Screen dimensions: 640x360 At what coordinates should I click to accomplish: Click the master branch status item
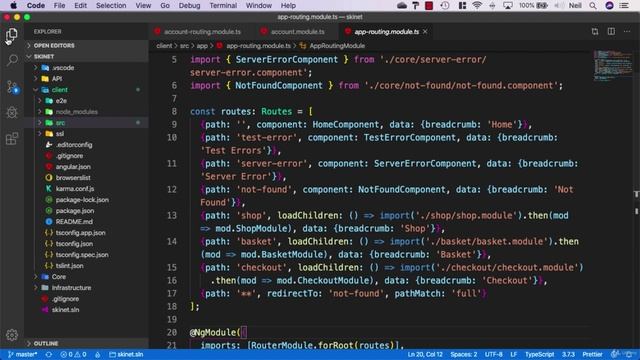coord(23,354)
